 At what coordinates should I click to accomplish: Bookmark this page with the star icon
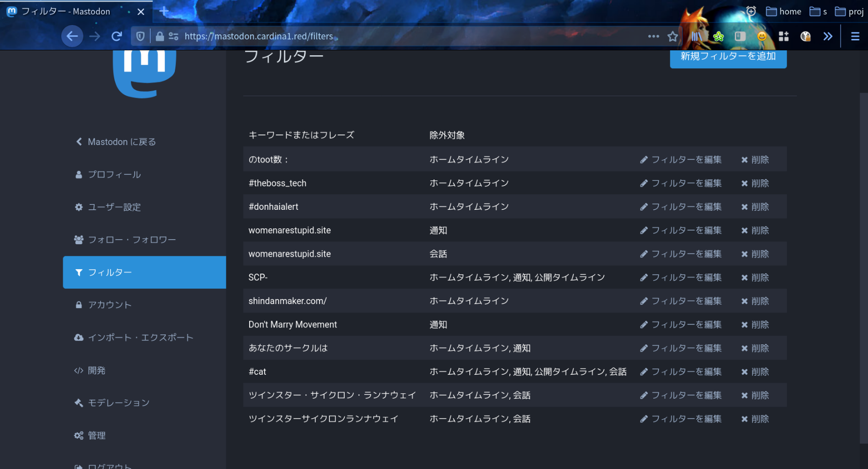[x=673, y=36]
